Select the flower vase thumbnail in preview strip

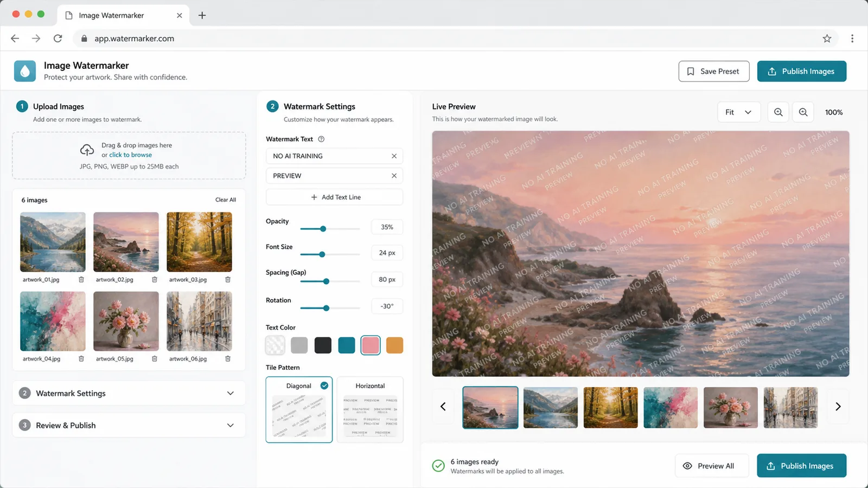point(731,408)
